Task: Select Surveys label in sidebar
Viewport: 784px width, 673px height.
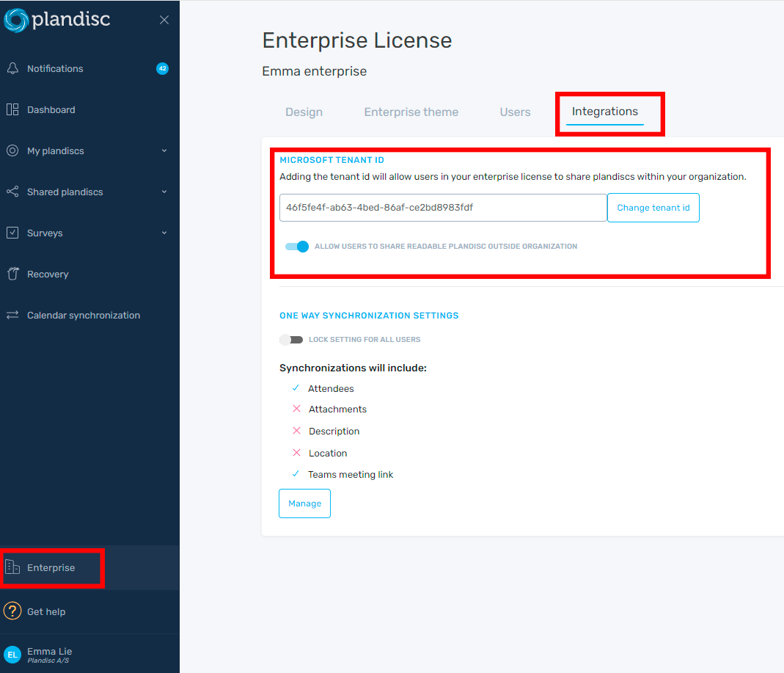Action: [x=45, y=233]
